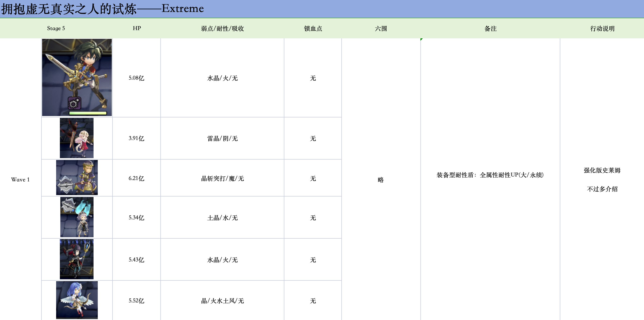This screenshot has height=320, width=644.
Task: Select the 5.52亿 HP cell
Action: point(137,301)
